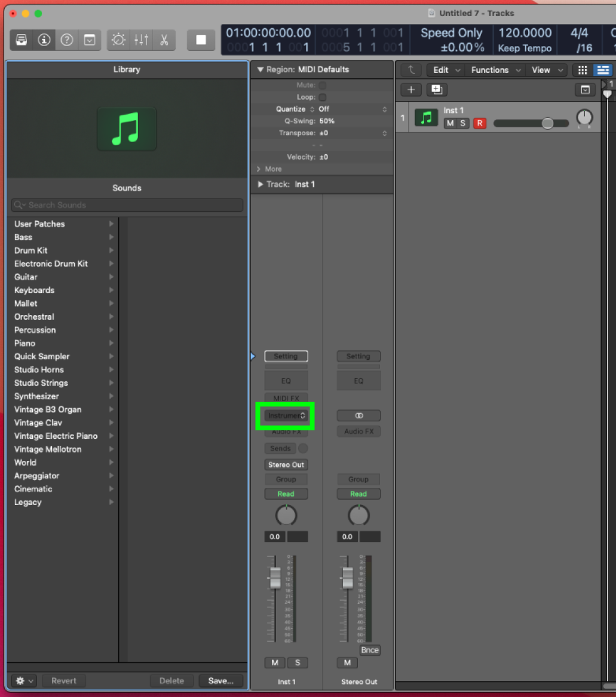Viewport: 616px width, 697px height.
Task: Collapse the Region: MIDI Defaults disclosure triangle
Action: pos(261,69)
